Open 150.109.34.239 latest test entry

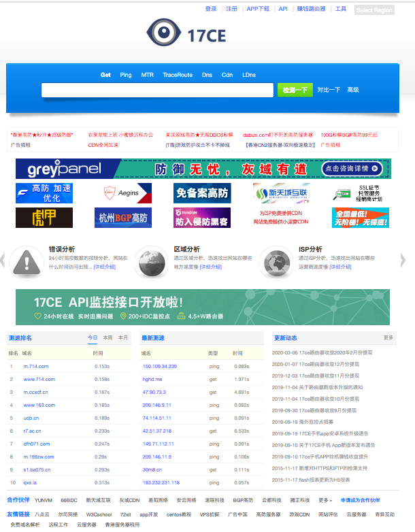tap(160, 367)
